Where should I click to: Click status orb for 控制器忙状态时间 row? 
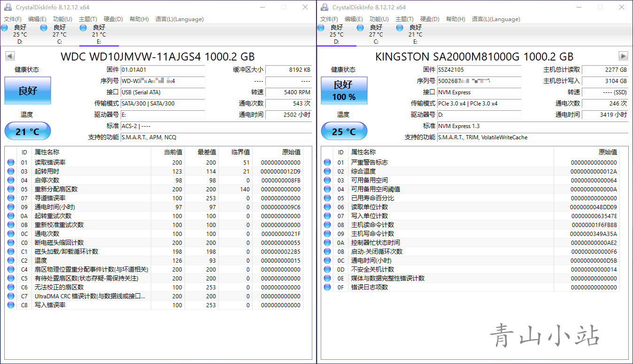[x=327, y=243]
